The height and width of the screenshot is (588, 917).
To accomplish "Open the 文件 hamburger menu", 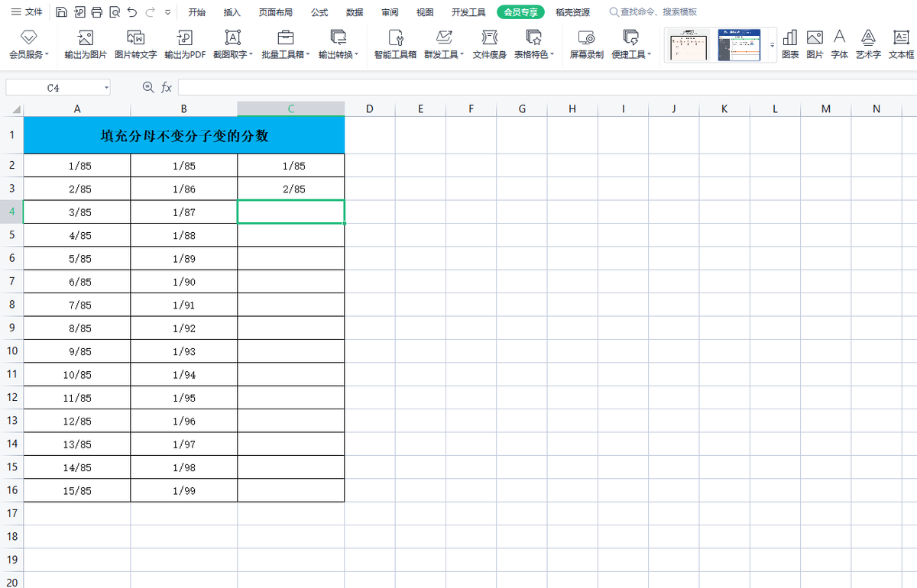I will [26, 12].
